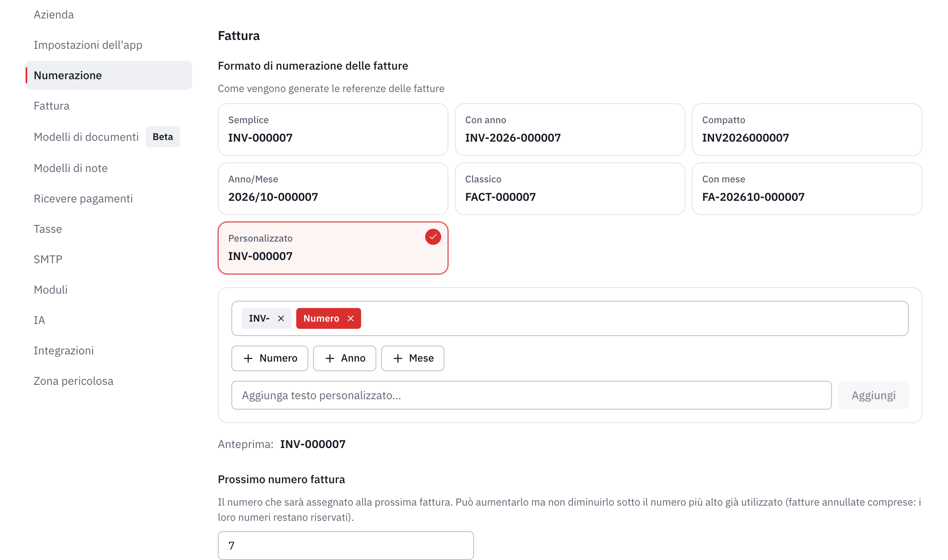
Task: Add an Anno token button
Action: [x=345, y=358]
